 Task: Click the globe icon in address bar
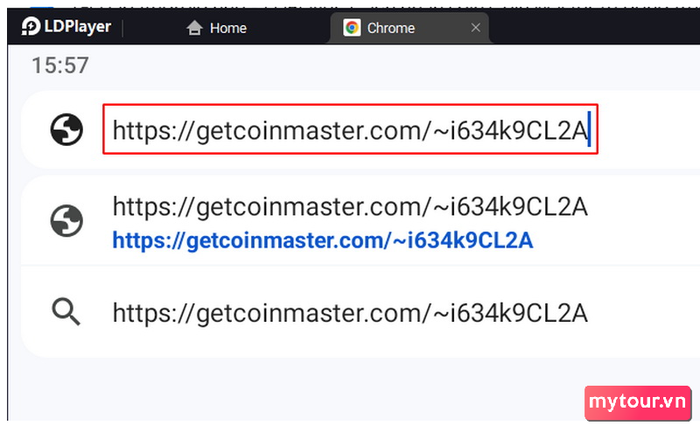click(67, 130)
